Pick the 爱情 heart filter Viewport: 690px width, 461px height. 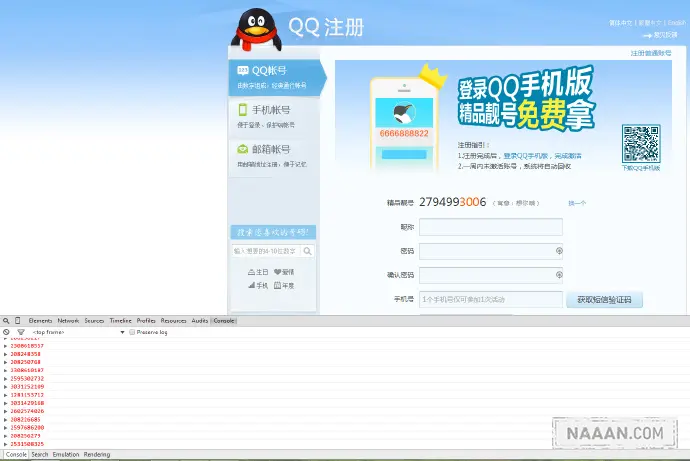pyautogui.click(x=284, y=272)
